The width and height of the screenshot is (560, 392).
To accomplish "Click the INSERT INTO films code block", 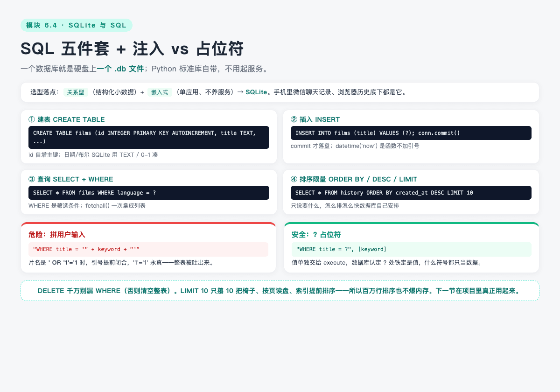I will 411,133.
